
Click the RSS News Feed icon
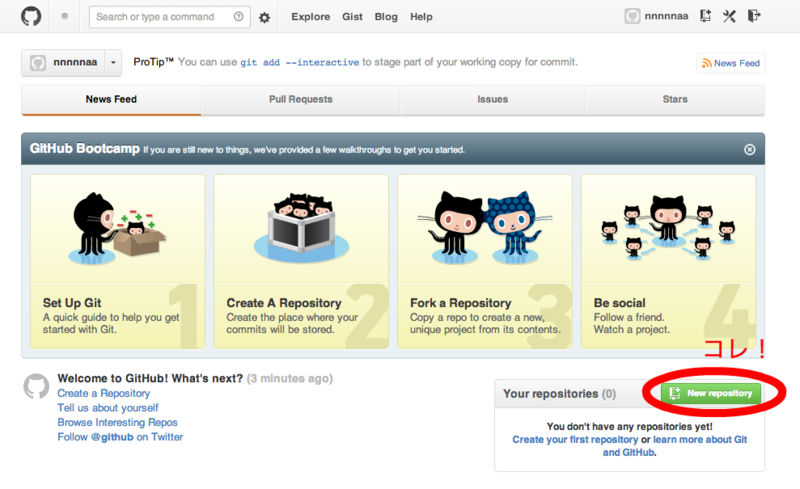(707, 63)
